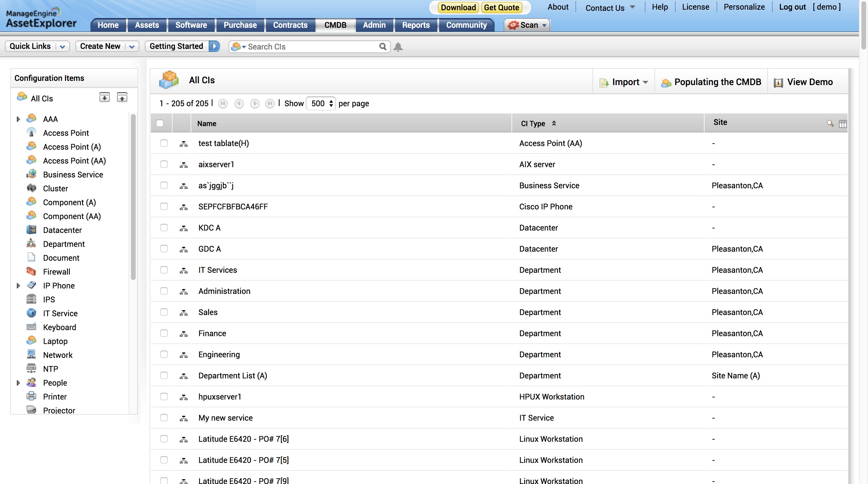Switch to the Reports tab
This screenshot has height=484, width=868.
point(416,25)
